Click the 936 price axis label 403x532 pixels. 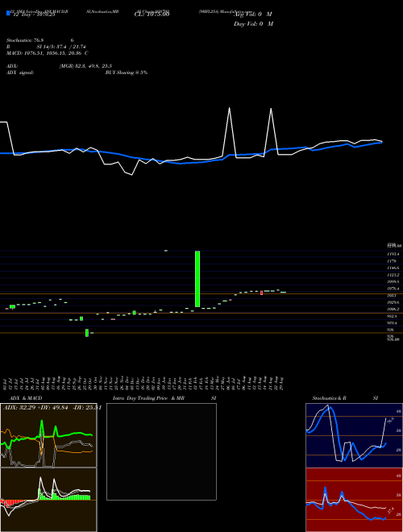(391, 330)
